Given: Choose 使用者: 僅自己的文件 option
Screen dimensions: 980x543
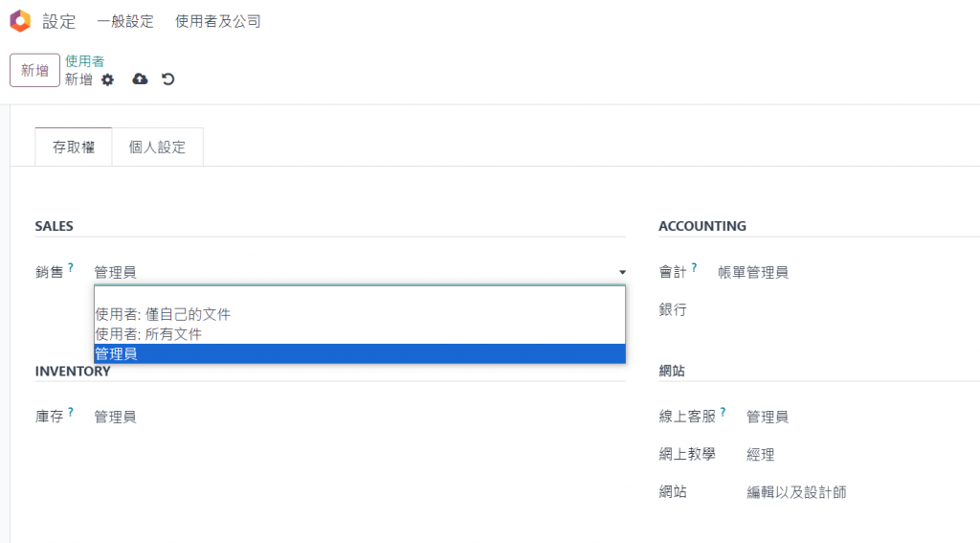Looking at the screenshot, I should pyautogui.click(x=163, y=314).
